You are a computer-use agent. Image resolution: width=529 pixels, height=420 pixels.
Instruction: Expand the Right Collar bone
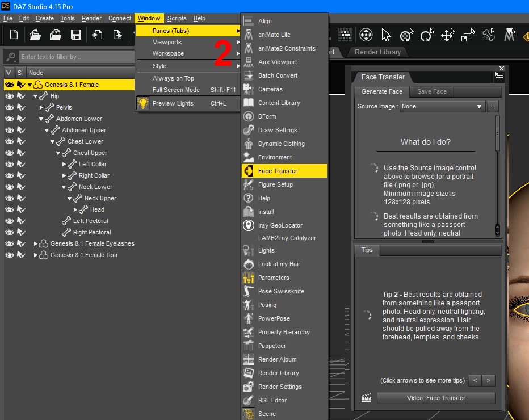64,175
